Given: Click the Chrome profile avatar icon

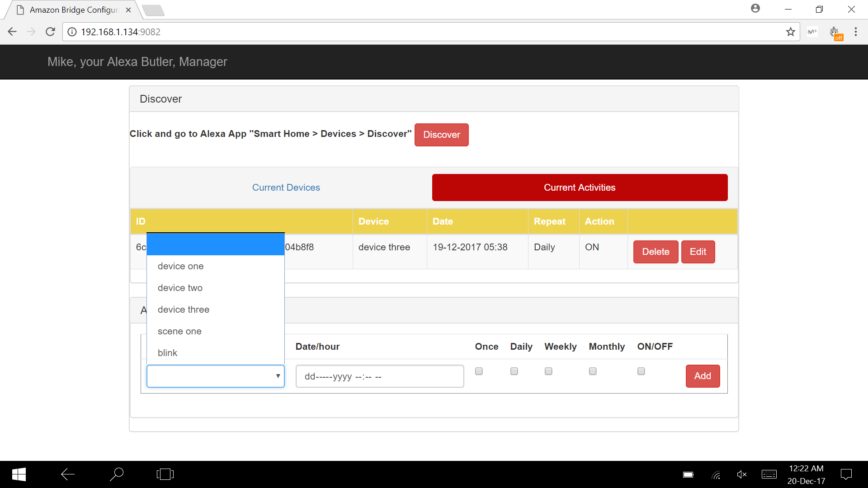Looking at the screenshot, I should pos(755,9).
